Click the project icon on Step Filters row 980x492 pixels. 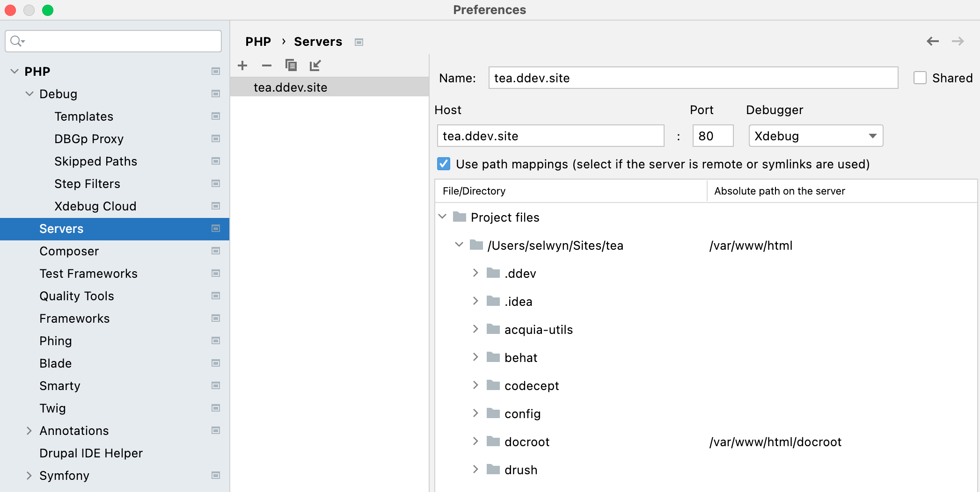[216, 183]
